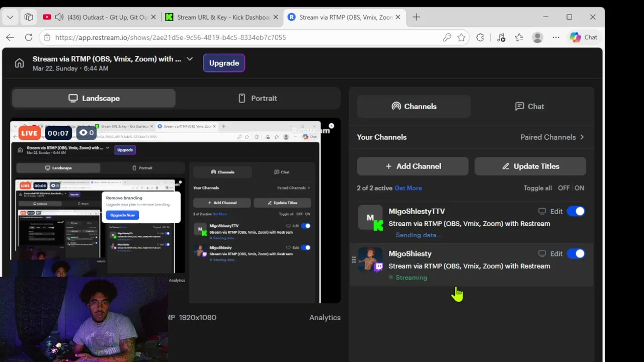Open the tab search dropdown arrow
Viewport: 644px width, 362px height.
(x=10, y=17)
